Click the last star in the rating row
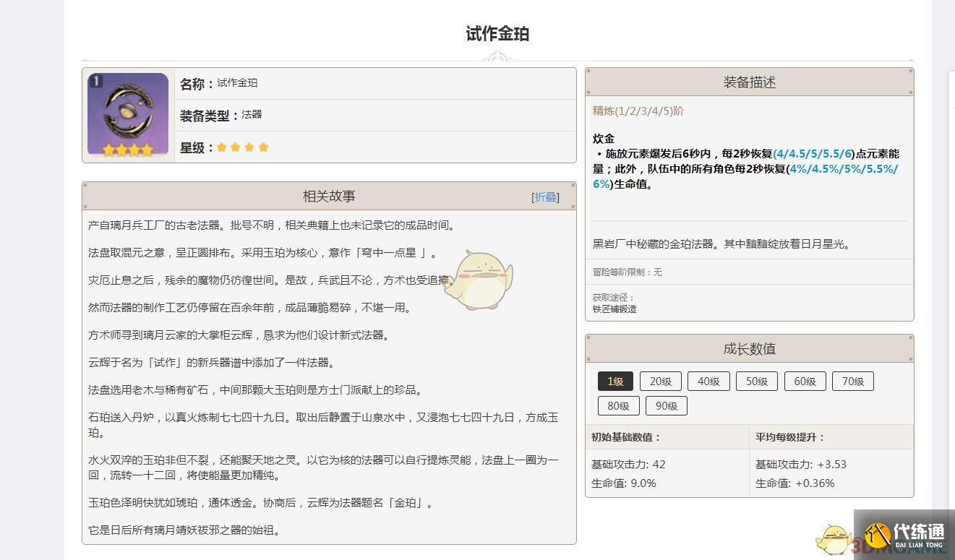Screen dimensions: 955x560 pyautogui.click(x=263, y=147)
